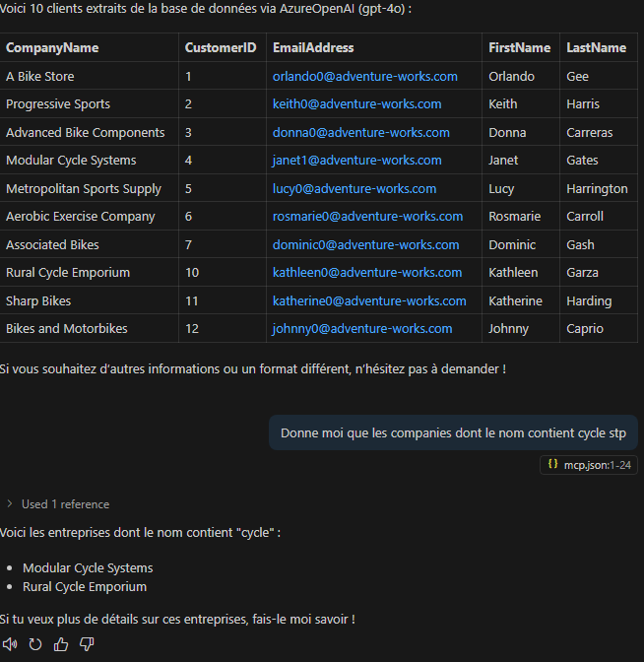
Task: Click rosmarie0@adventure-works.com link
Action: [x=368, y=216]
